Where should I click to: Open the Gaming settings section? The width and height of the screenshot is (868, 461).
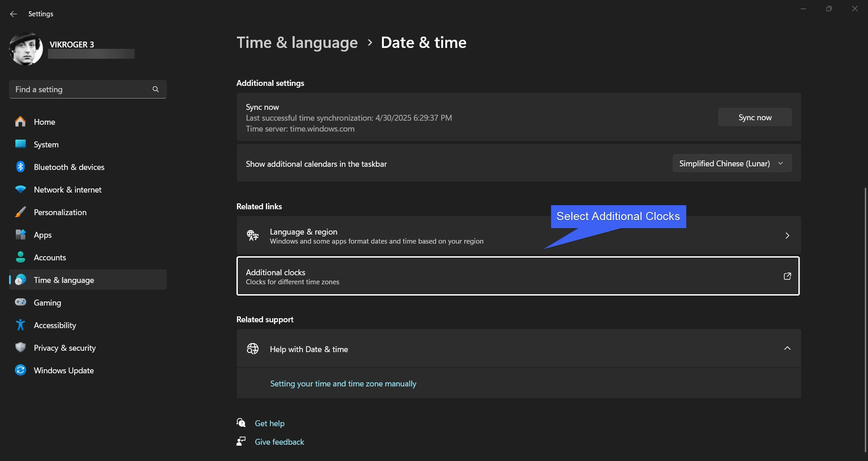(x=47, y=303)
